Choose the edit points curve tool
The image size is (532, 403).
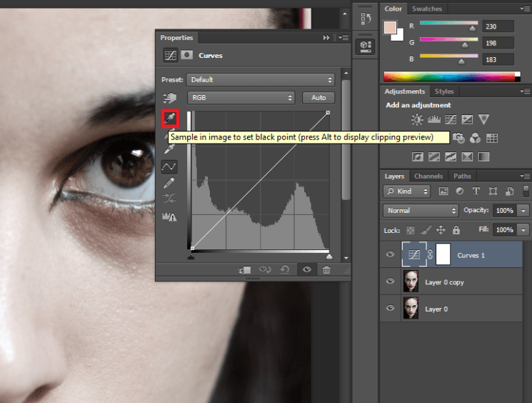[170, 166]
